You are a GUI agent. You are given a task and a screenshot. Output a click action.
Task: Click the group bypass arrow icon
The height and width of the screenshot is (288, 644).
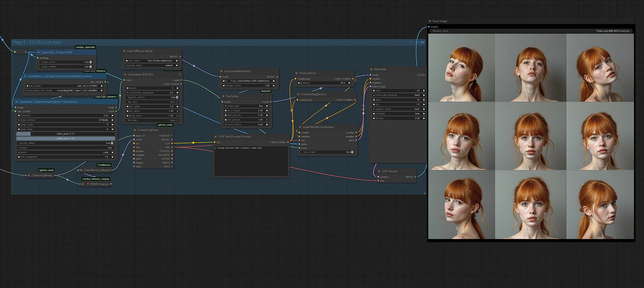coord(417,42)
